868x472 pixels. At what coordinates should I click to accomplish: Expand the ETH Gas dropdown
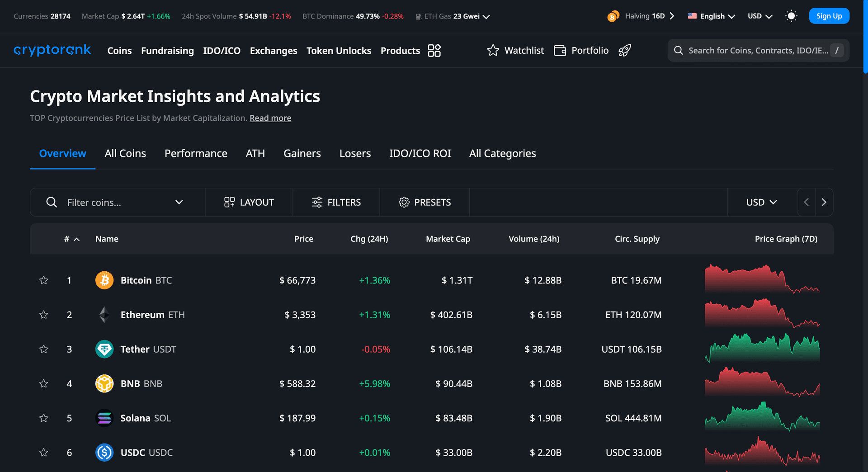(486, 17)
